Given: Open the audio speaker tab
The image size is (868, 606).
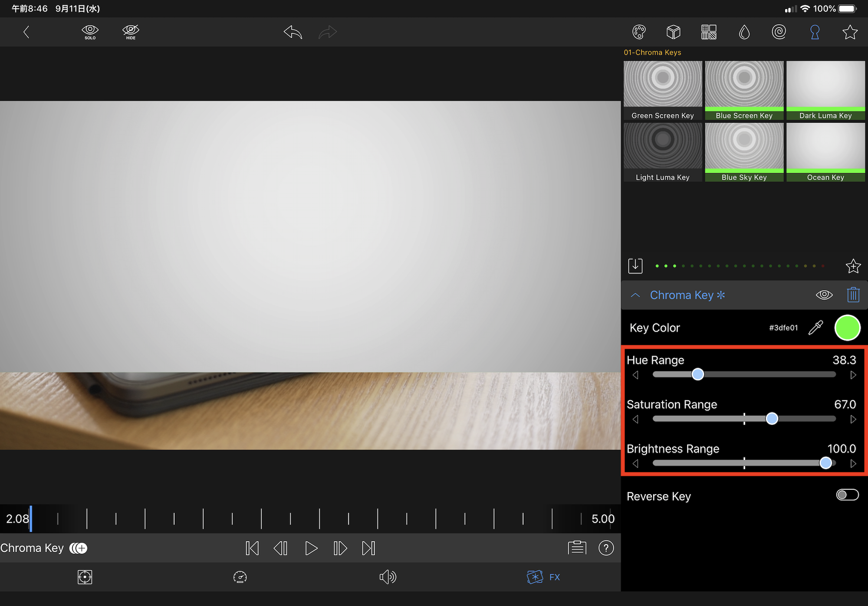Looking at the screenshot, I should 388,577.
